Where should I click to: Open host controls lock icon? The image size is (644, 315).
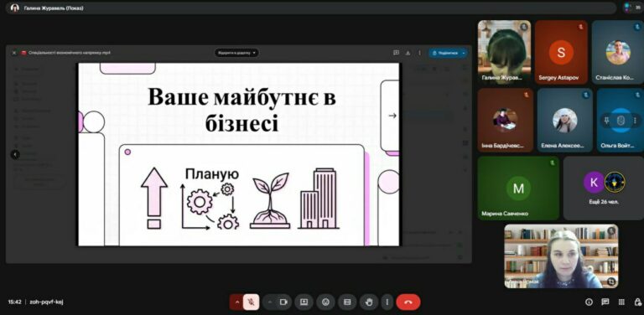point(637,302)
